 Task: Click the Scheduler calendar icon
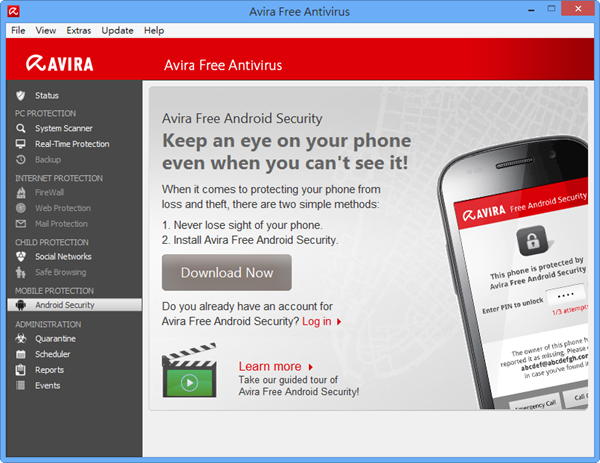21,354
